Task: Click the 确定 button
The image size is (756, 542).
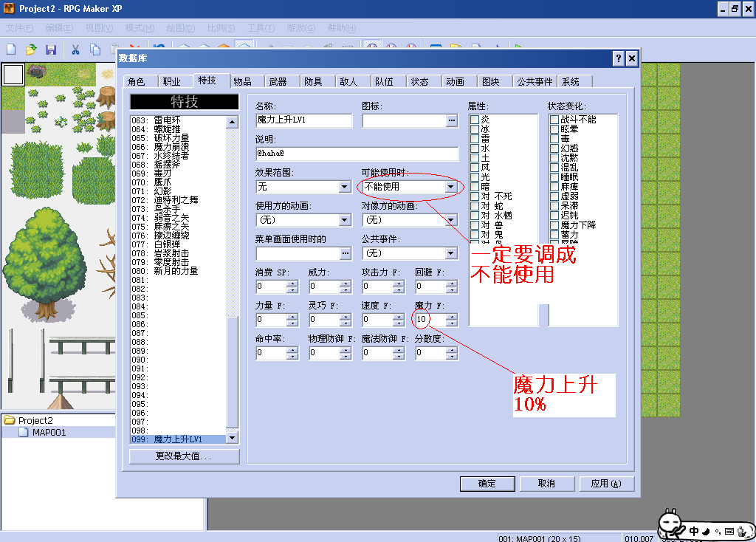Action: [487, 484]
